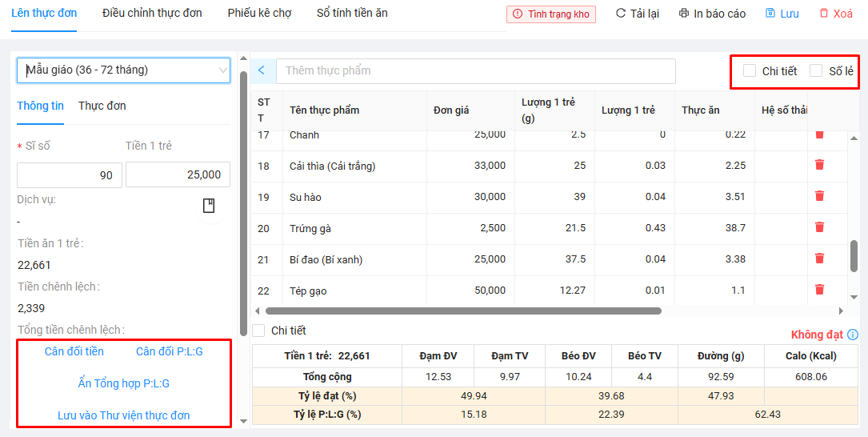Switch to Điều chỉnh thực đơn tab
Screen dimensions: 868x437
(152, 13)
